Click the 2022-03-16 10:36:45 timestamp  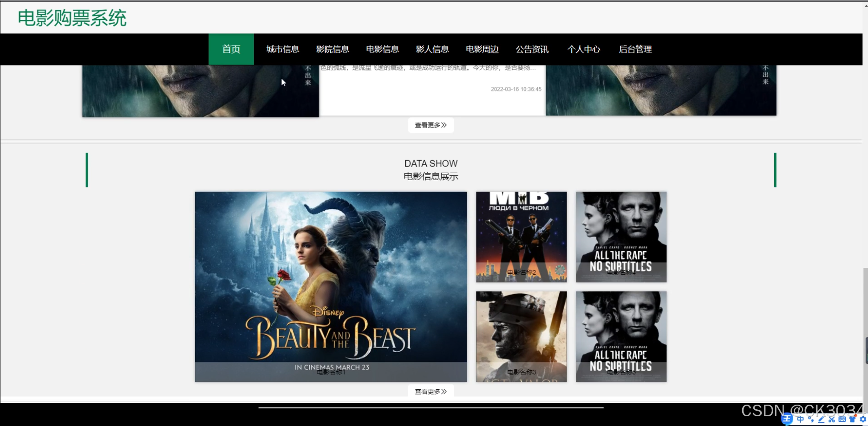pyautogui.click(x=516, y=89)
